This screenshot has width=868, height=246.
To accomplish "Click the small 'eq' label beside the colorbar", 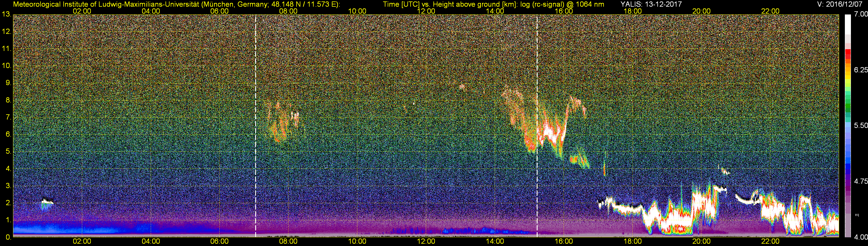I will pyautogui.click(x=857, y=215).
